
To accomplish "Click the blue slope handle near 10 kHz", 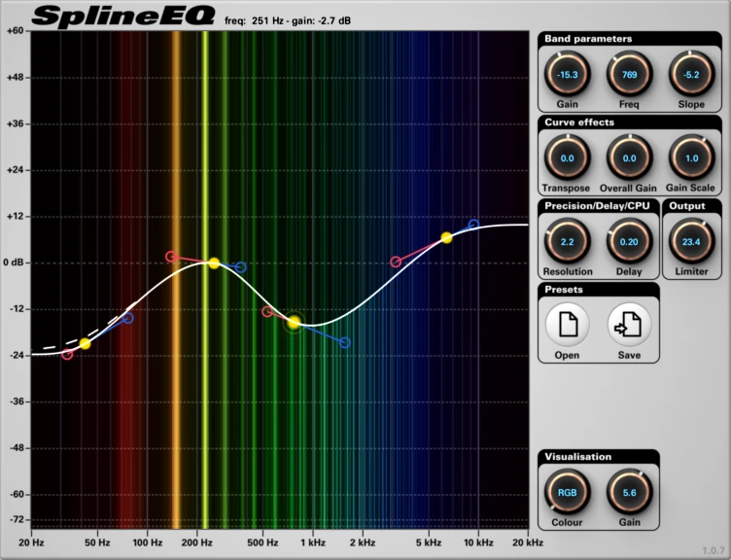I will click(473, 225).
